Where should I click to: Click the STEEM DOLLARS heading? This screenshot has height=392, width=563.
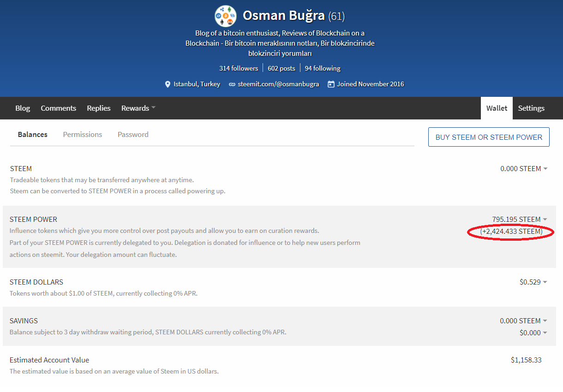tap(36, 282)
